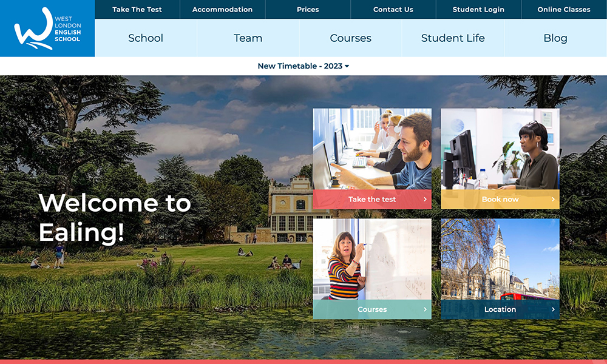
Task: Select the Ealing clock tower photo
Action: coord(500,259)
